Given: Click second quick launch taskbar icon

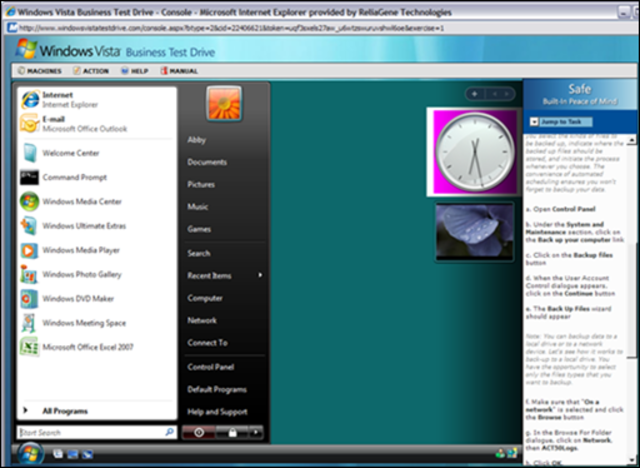Looking at the screenshot, I should coord(73,454).
